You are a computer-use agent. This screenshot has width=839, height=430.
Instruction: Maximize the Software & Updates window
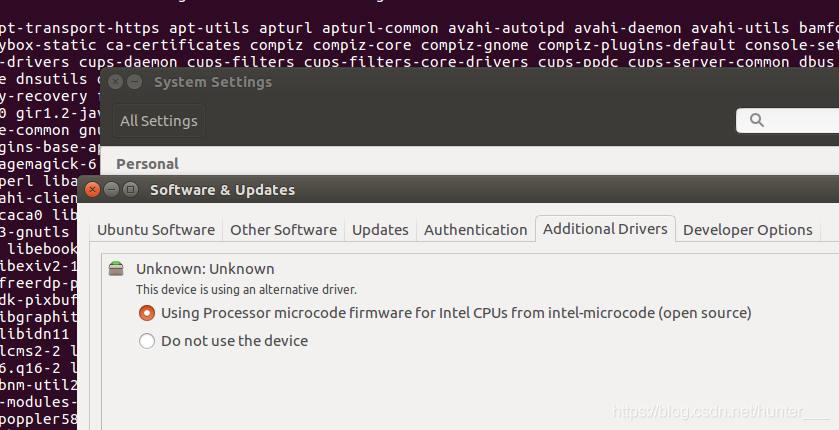coord(131,189)
